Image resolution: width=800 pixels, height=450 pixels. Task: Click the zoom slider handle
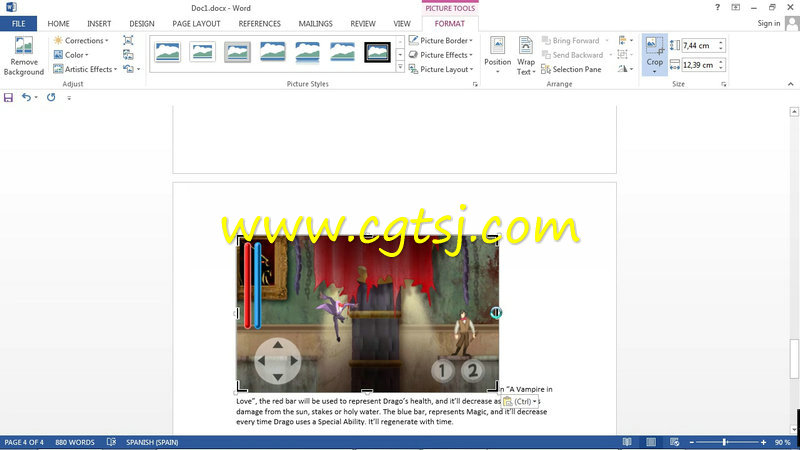pos(724,442)
